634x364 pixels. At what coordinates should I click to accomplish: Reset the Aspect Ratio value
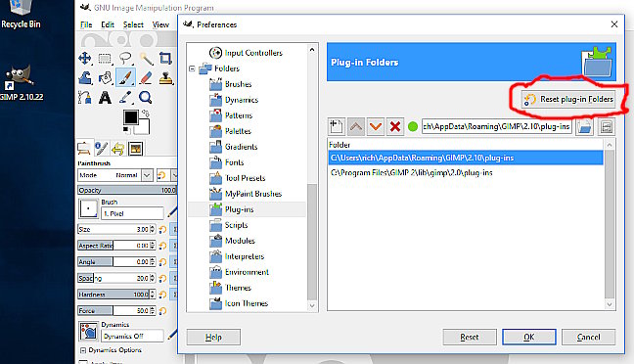(x=162, y=246)
